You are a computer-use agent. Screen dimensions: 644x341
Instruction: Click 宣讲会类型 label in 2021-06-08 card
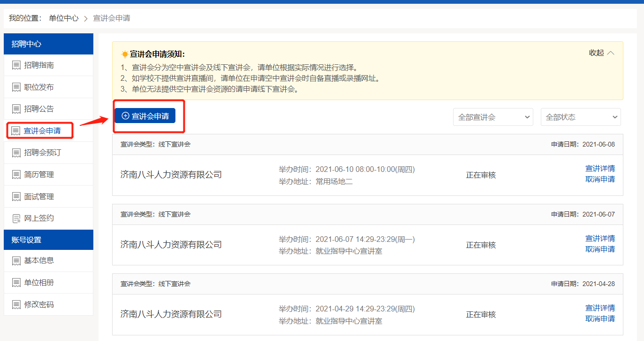(x=137, y=144)
